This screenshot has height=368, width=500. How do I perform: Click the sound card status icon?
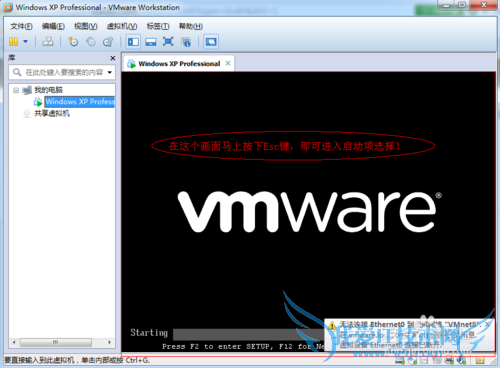[461, 360]
